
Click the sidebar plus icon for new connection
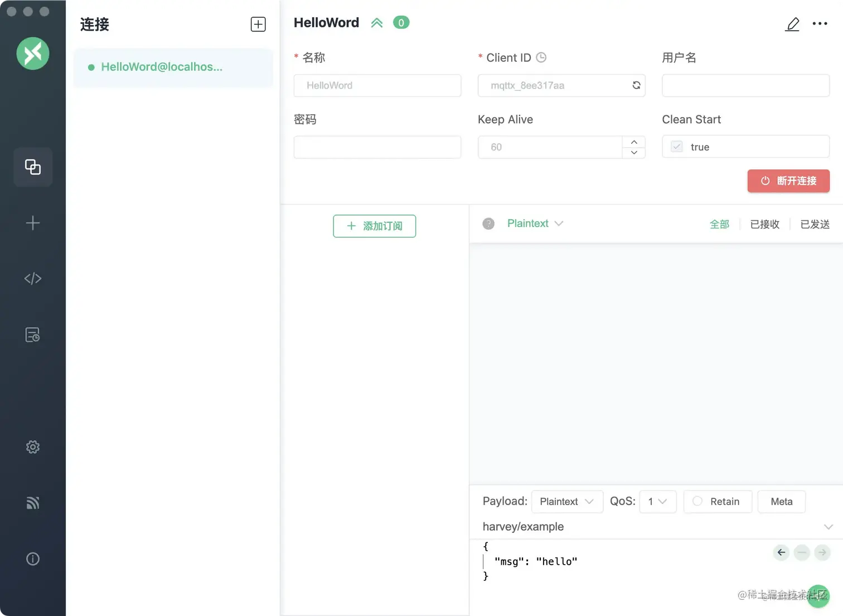[x=33, y=223]
